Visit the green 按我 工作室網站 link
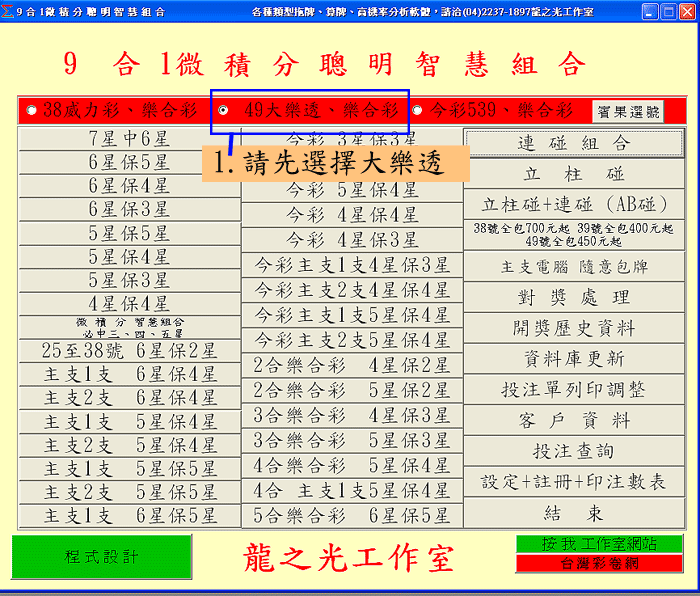This screenshot has width=700, height=596. tap(598, 544)
